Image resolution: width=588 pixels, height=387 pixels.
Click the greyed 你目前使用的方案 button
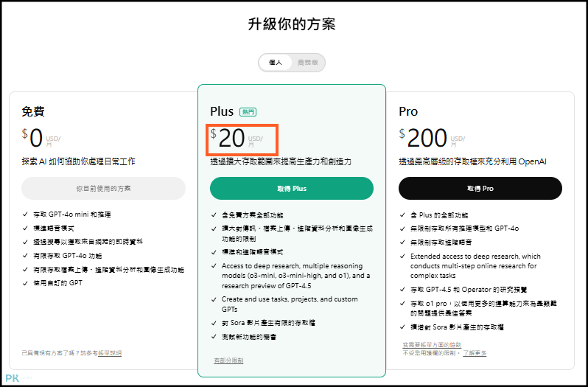(103, 188)
